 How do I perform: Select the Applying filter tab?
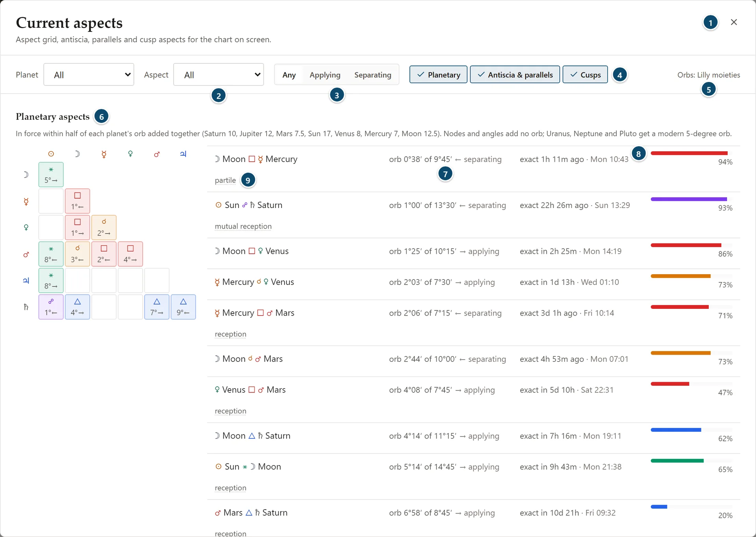coord(325,74)
